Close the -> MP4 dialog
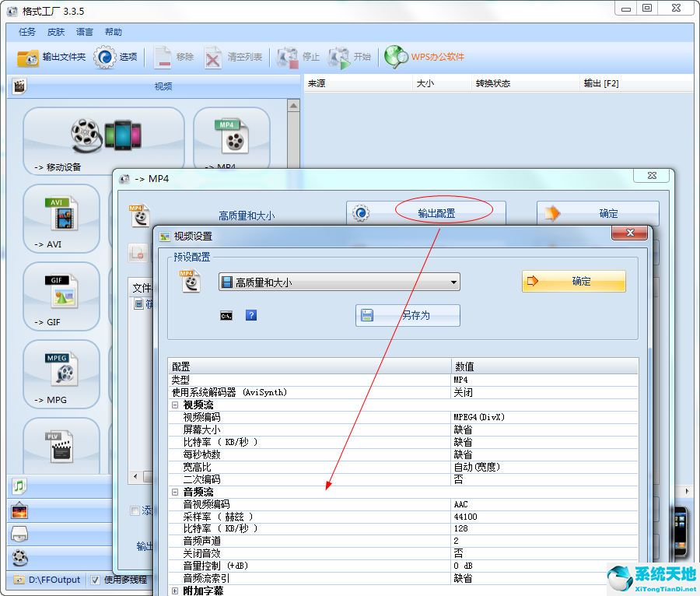 tap(652, 175)
